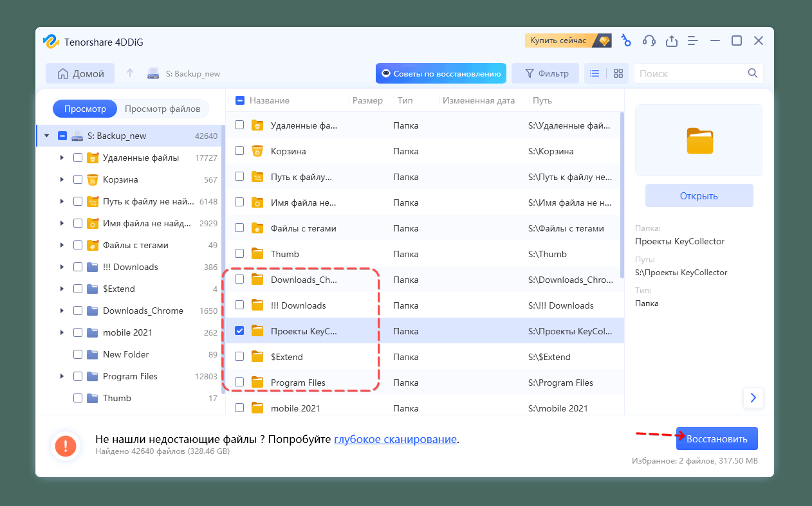Viewport: 812px width, 506px height.
Task: Switch to grid thumbnail view icon
Action: pyautogui.click(x=618, y=73)
